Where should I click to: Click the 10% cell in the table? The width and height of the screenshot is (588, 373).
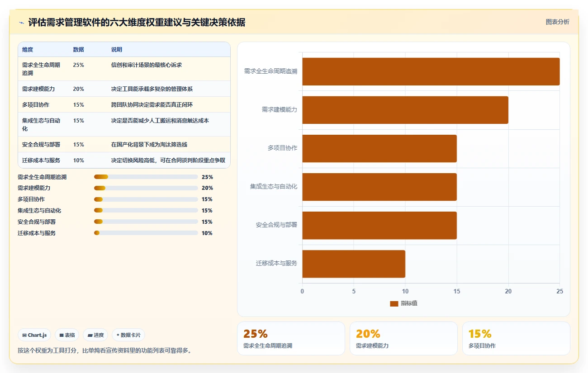[x=78, y=160]
